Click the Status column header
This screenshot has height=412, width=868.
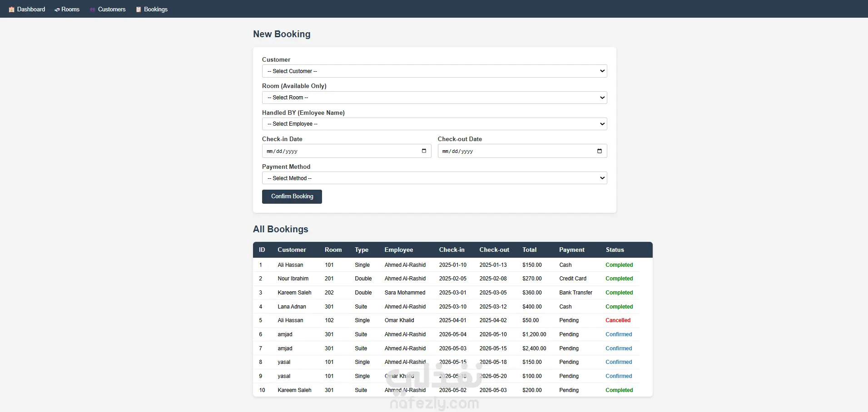point(615,250)
